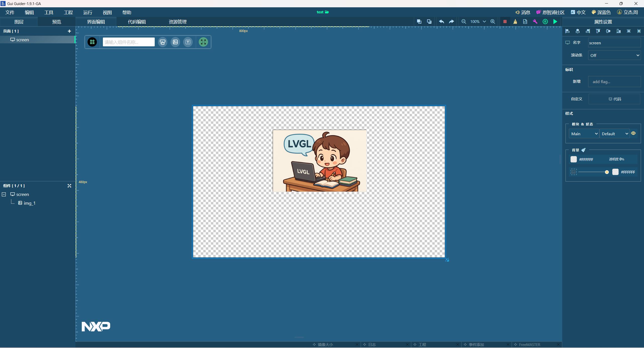Stop the running simulator with red square
Image resolution: width=644 pixels, height=348 pixels.
505,22
